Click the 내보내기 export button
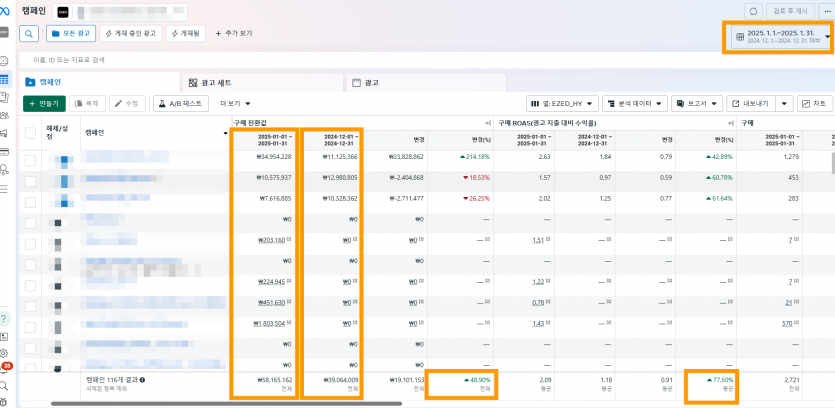835x408 pixels. pyautogui.click(x=751, y=103)
